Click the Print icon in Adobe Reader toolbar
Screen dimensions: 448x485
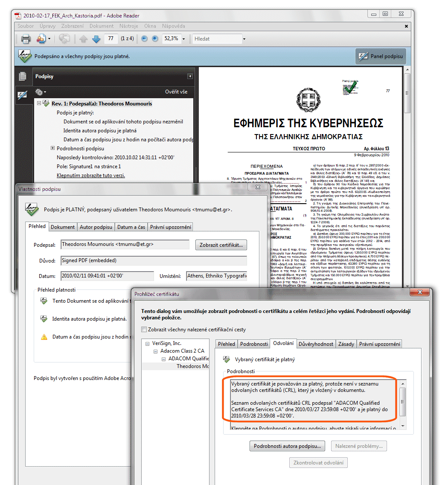(x=26, y=39)
